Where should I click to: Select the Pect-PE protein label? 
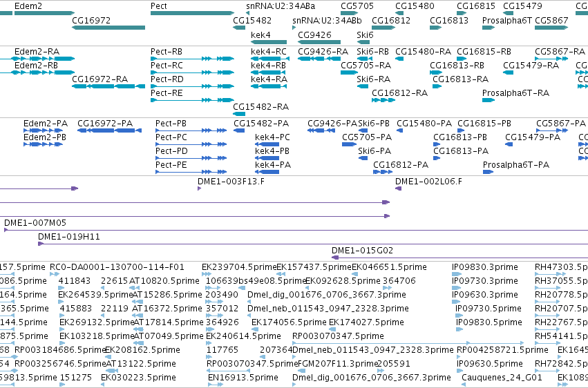coord(171,165)
